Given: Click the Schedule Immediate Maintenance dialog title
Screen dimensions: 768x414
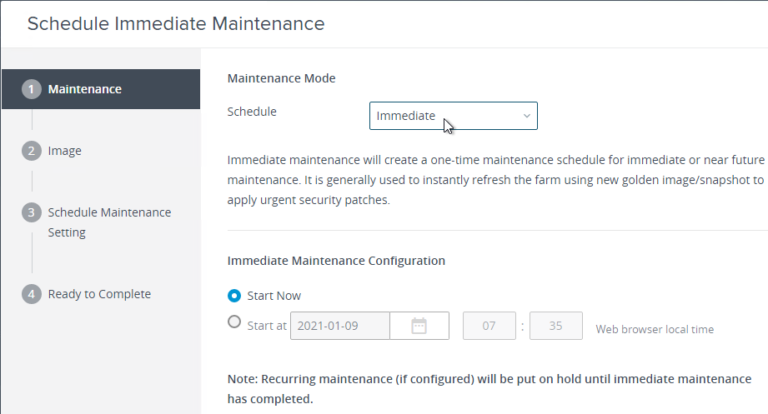Looking at the screenshot, I should pos(175,23).
